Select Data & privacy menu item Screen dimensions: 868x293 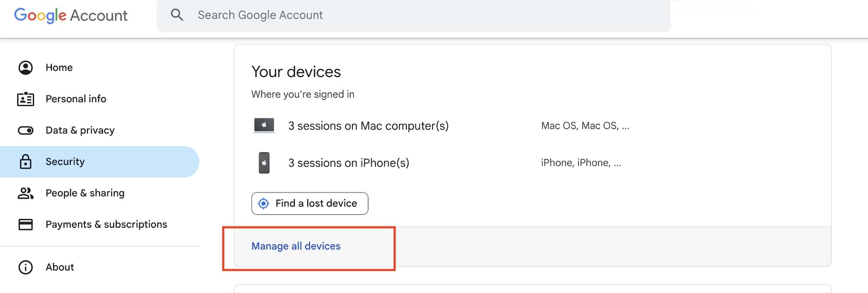[80, 130]
